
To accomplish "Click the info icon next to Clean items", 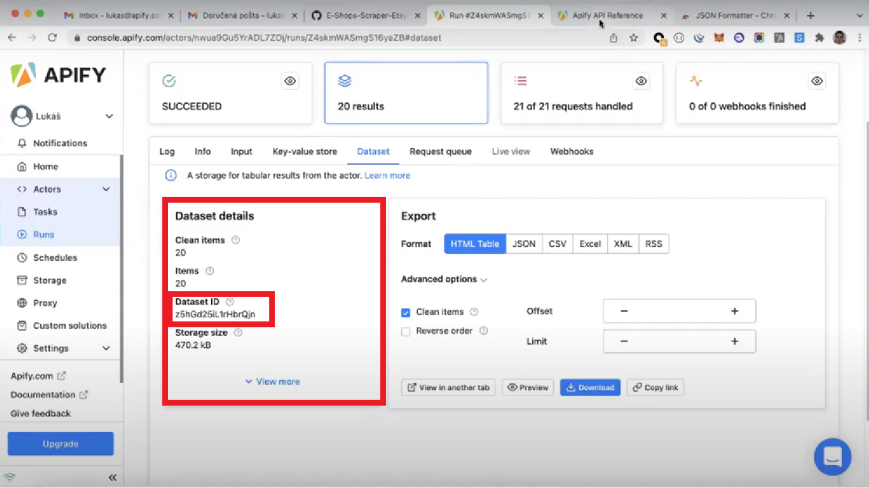I will [x=236, y=240].
